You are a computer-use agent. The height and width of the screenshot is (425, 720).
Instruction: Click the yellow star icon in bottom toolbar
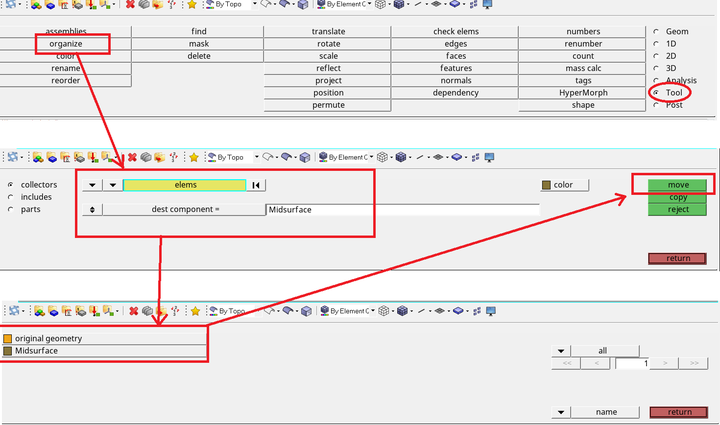point(194,312)
